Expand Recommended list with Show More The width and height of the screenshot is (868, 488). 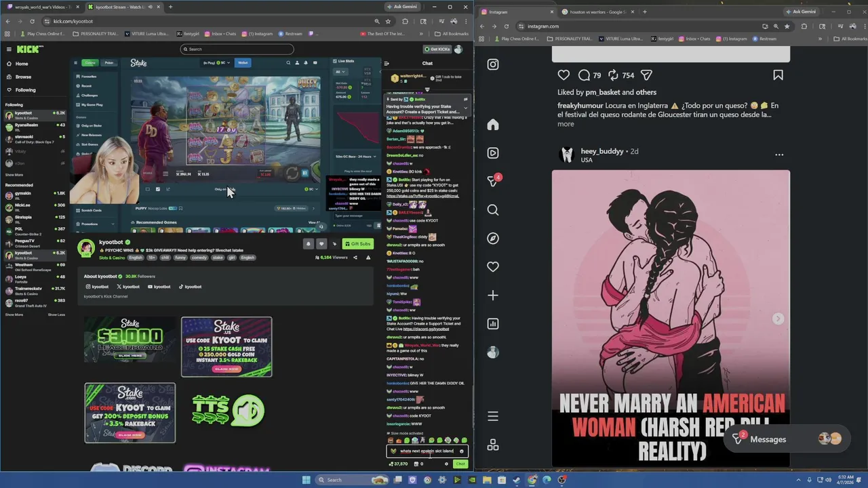click(14, 314)
